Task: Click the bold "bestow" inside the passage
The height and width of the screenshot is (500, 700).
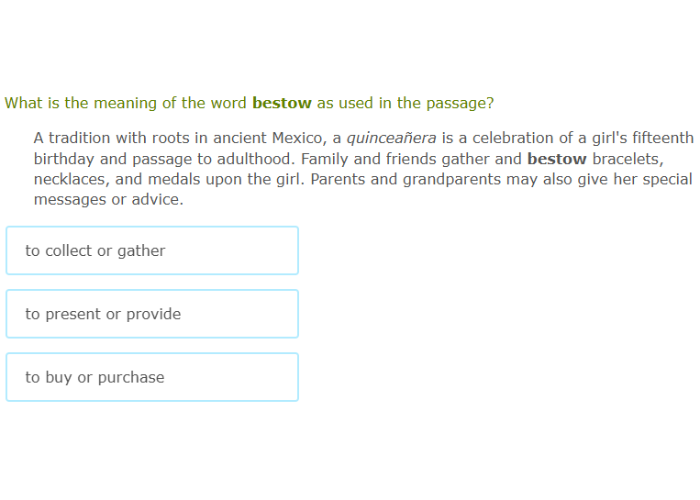Action: (x=557, y=159)
